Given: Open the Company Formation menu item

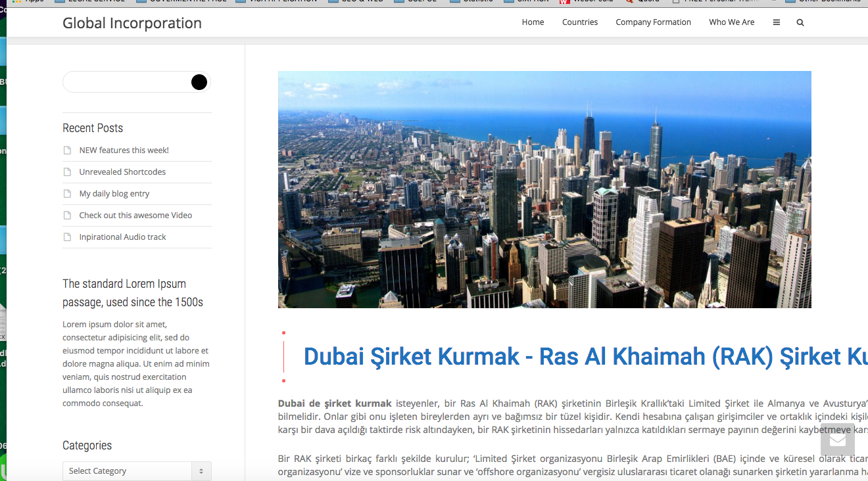Looking at the screenshot, I should coord(654,22).
